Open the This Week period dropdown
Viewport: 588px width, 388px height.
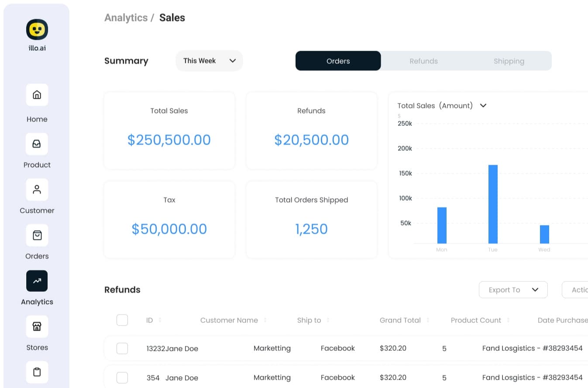209,61
